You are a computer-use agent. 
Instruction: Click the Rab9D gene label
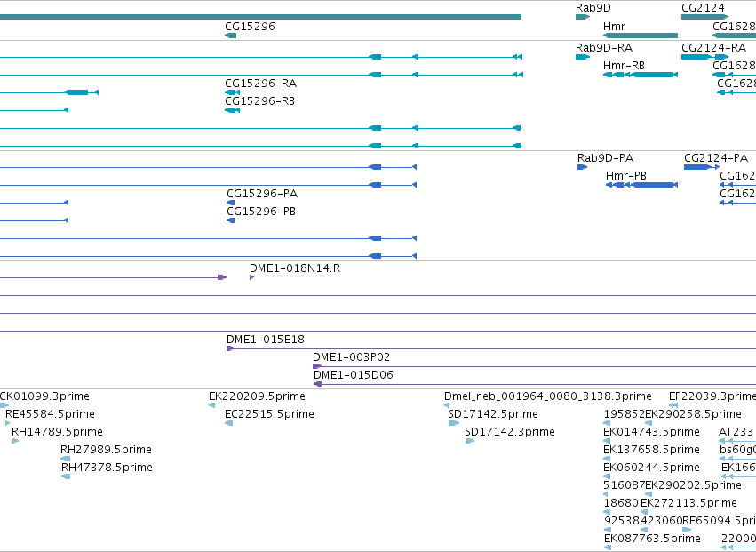tap(593, 8)
